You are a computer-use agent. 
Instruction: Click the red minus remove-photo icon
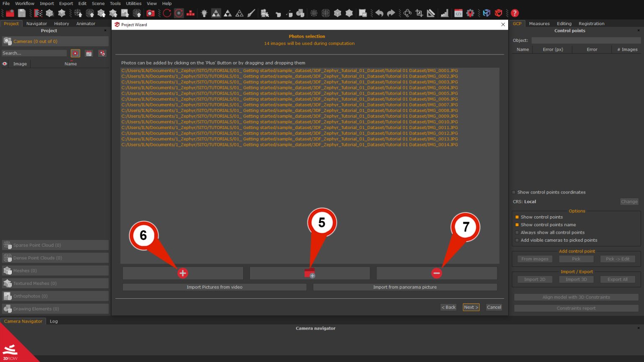[x=436, y=273]
